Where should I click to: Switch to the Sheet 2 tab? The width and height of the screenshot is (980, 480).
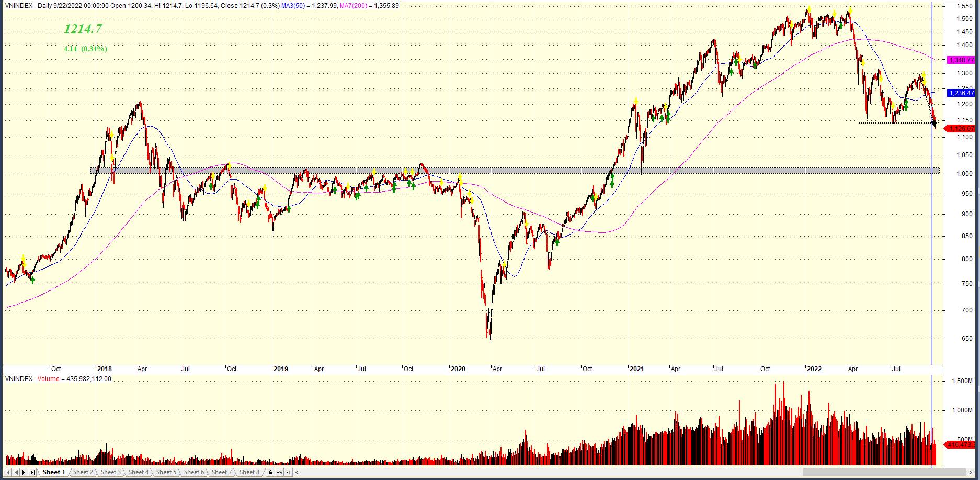(83, 472)
